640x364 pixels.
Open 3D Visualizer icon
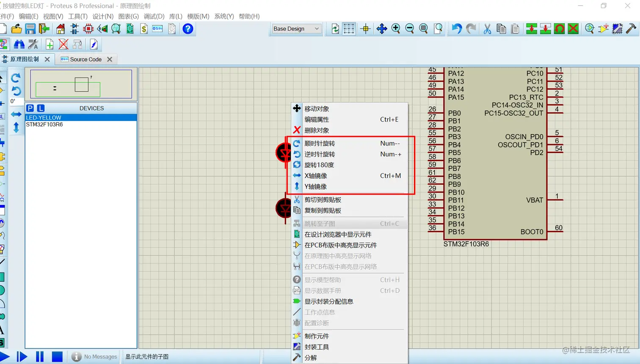102,29
